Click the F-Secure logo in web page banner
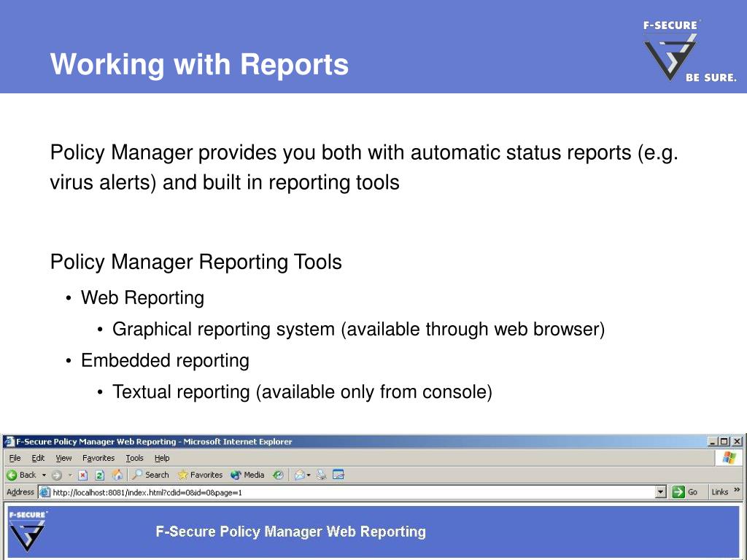Screen dimensions: 747x560 [28, 531]
